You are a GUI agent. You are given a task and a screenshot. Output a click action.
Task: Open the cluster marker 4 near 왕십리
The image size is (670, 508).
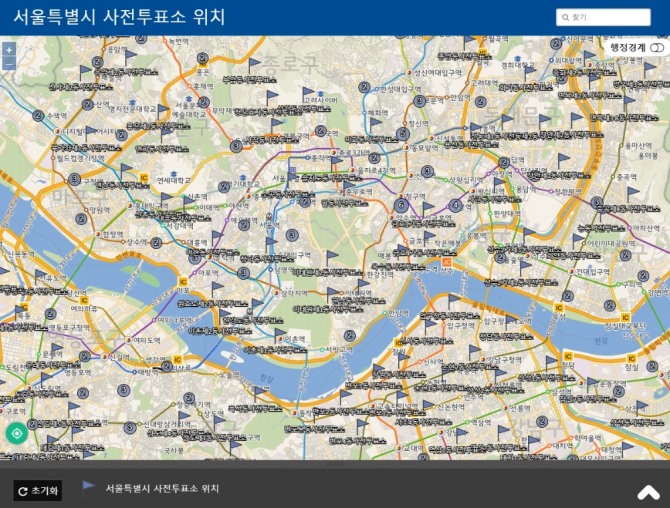click(x=455, y=206)
